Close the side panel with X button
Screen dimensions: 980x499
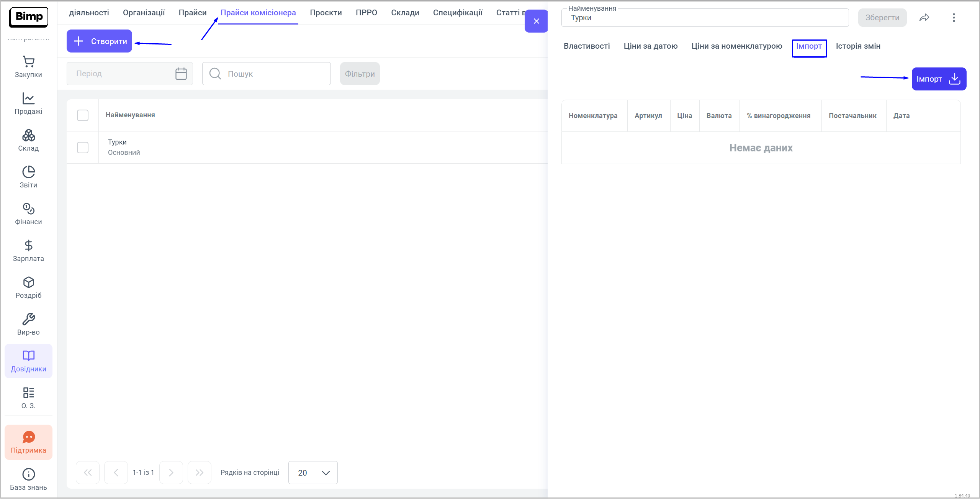[x=536, y=21]
